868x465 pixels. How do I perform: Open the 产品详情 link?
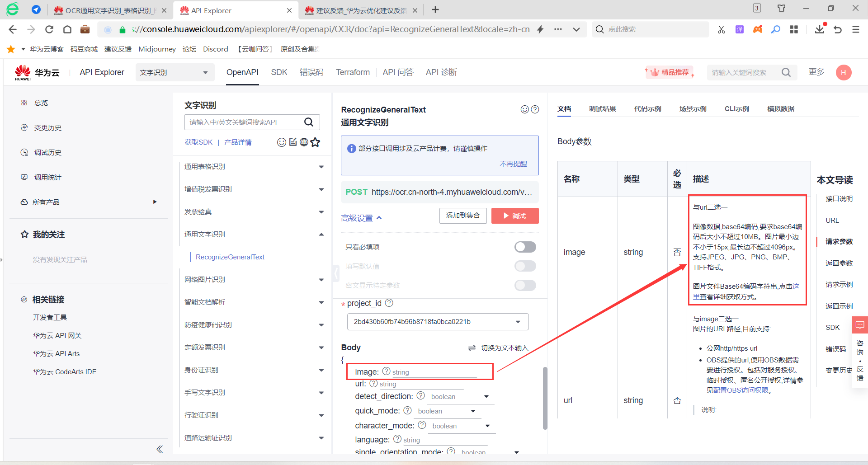[238, 142]
